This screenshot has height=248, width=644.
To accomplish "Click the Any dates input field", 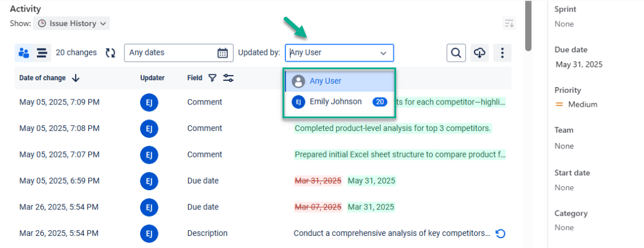I will [170, 53].
